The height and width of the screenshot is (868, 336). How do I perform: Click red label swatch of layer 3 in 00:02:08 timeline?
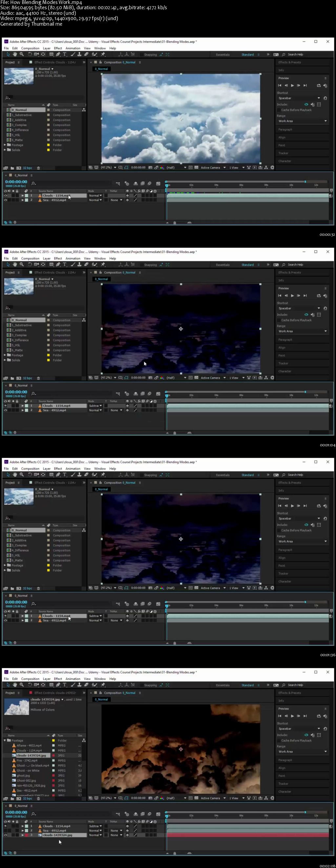(27, 835)
